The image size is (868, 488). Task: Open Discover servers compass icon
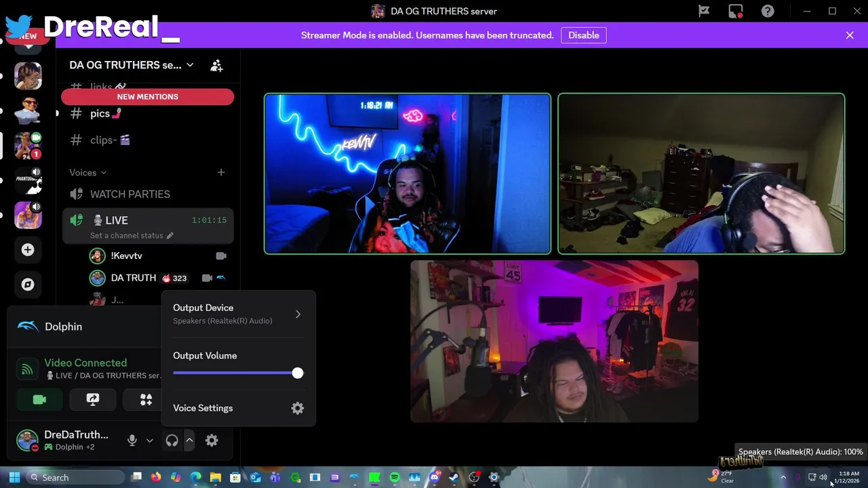point(28,285)
